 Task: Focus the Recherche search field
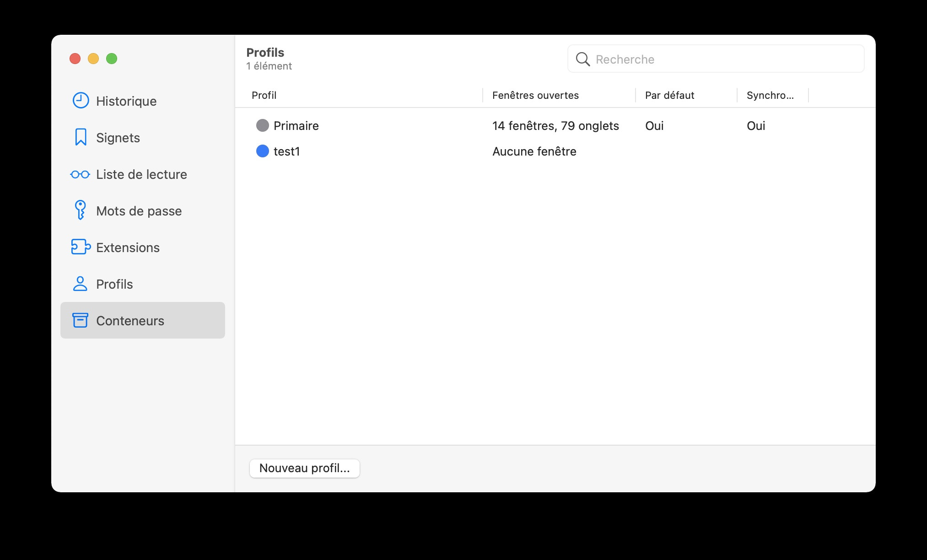[x=716, y=59]
